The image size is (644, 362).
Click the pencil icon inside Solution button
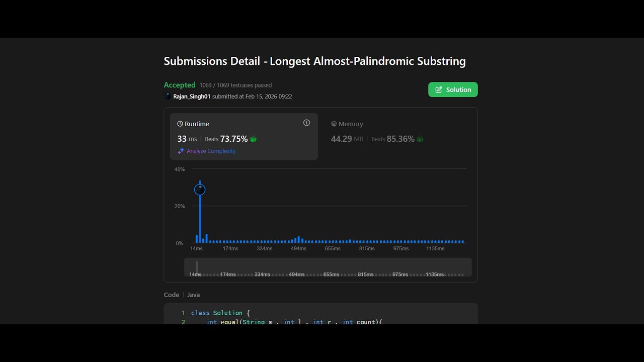[x=439, y=89]
